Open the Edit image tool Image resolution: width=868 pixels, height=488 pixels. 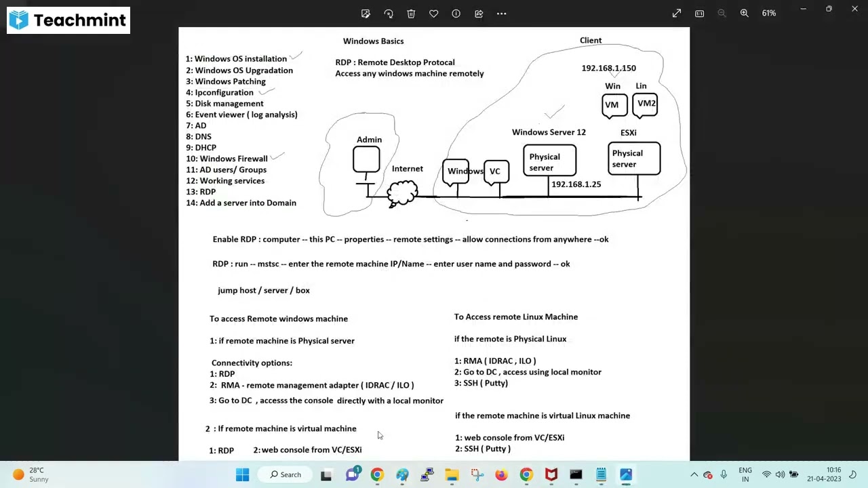tap(366, 14)
